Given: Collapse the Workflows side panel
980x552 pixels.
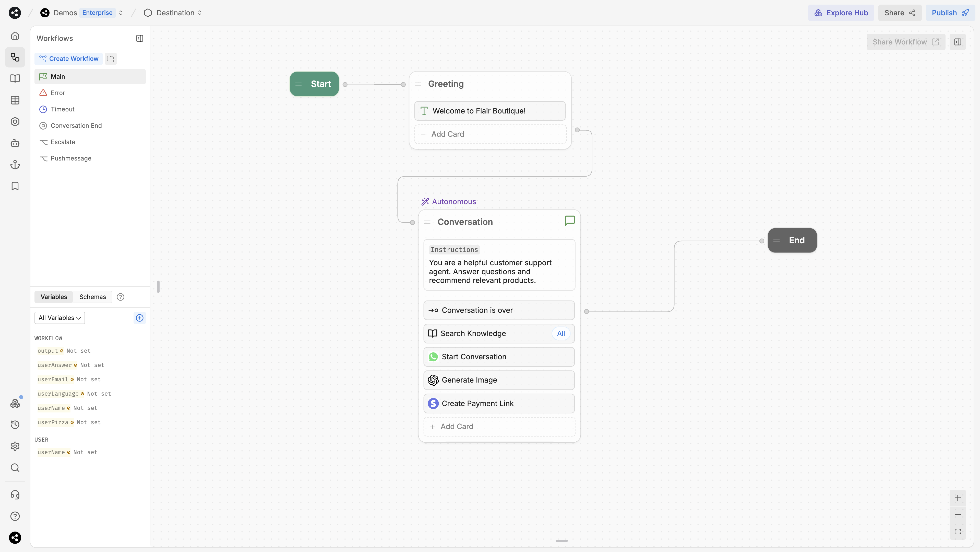Looking at the screenshot, I should click(140, 38).
